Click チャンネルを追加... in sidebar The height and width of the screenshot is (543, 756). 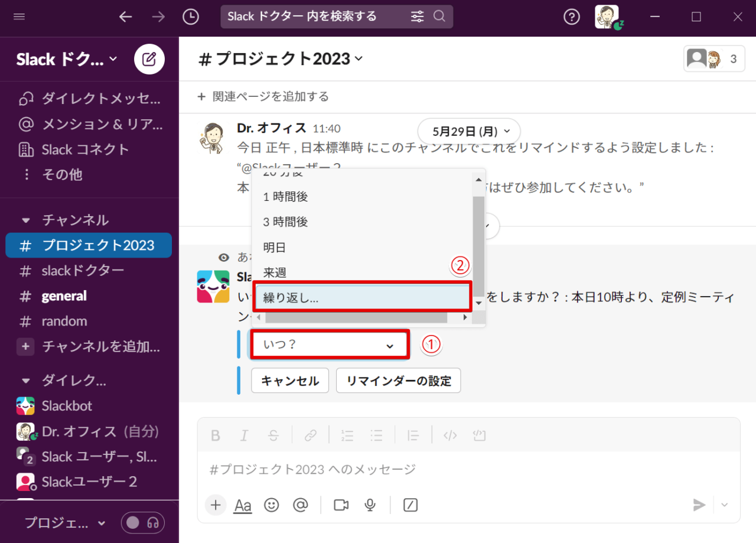pos(89,347)
